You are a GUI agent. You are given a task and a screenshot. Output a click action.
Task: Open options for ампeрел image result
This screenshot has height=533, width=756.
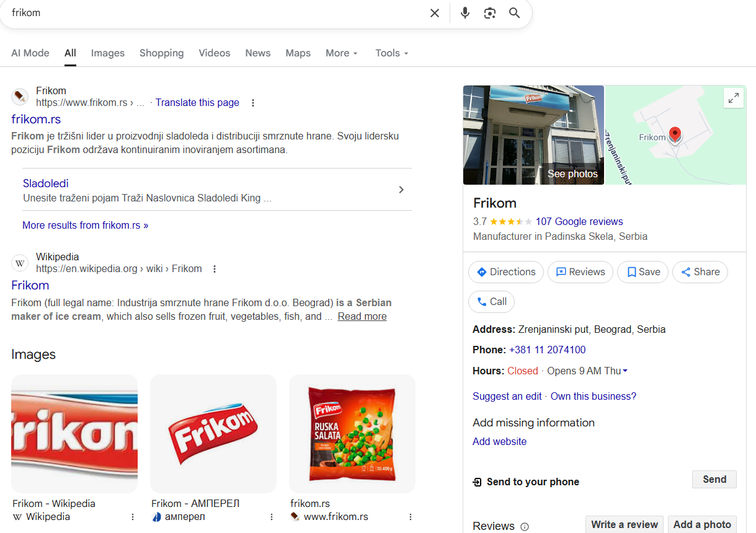[x=271, y=517]
